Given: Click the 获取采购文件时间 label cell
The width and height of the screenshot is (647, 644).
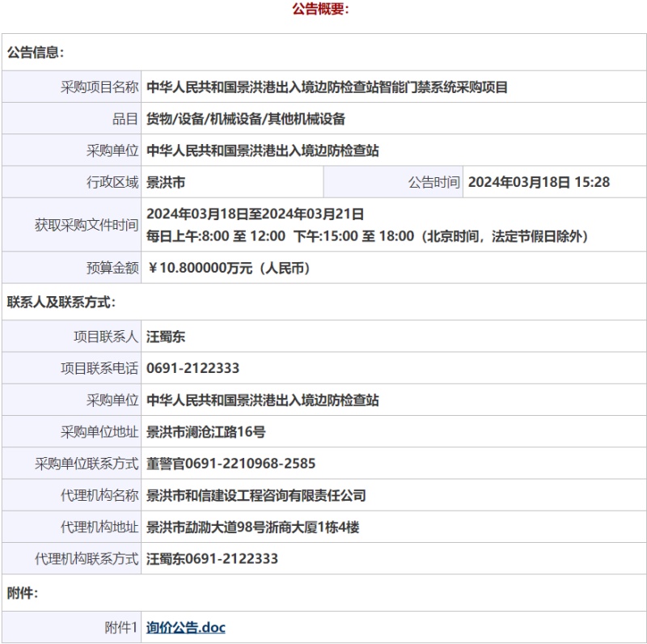Looking at the screenshot, I should [86, 225].
